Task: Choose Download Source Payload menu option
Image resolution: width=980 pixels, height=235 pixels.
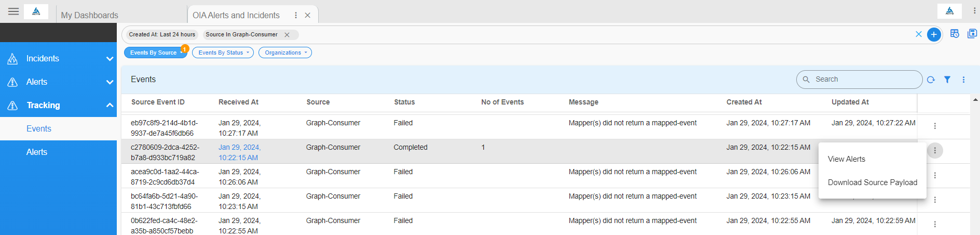Action: coord(872,182)
